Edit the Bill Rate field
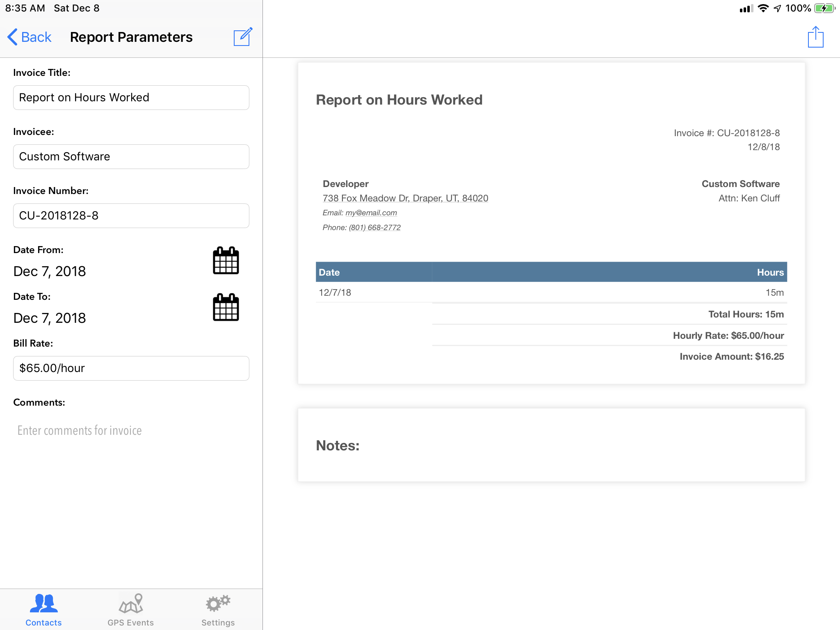 pyautogui.click(x=131, y=368)
